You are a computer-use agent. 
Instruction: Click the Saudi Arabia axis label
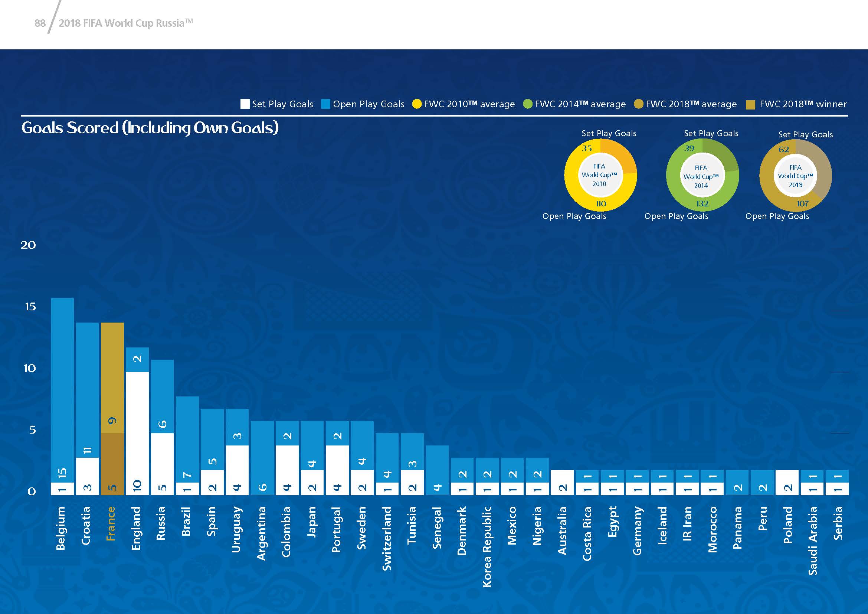(x=813, y=540)
